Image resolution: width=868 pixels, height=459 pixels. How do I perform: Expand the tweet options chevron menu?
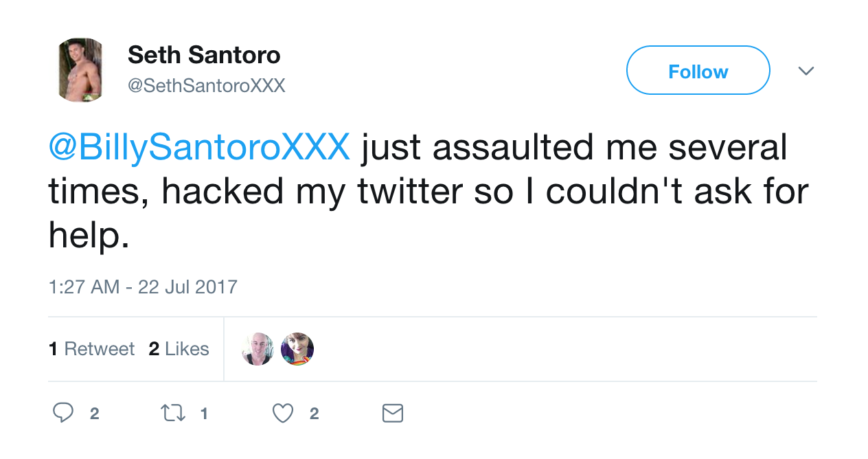tap(806, 71)
